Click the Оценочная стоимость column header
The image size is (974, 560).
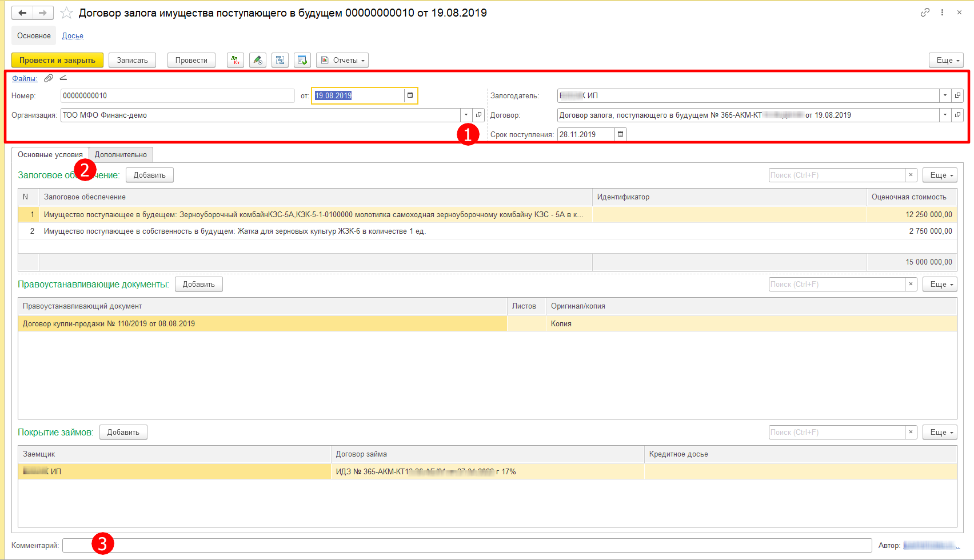[x=912, y=197]
